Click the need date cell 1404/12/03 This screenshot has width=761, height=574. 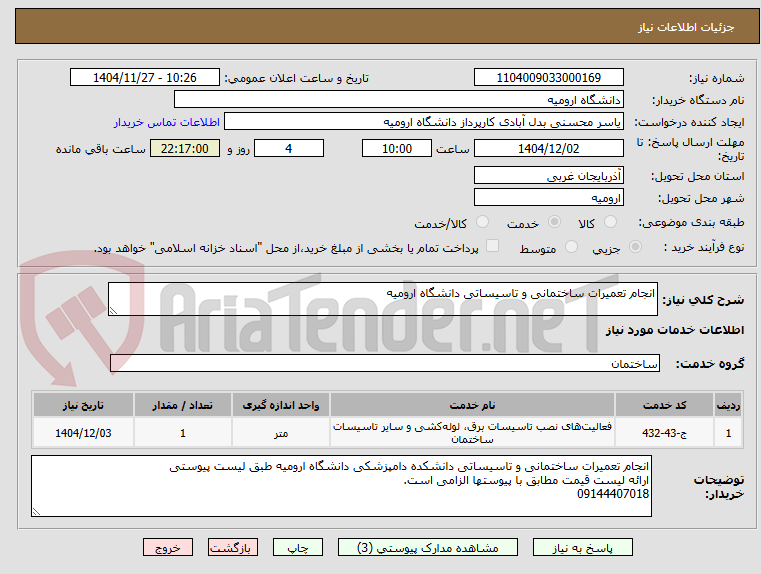click(83, 433)
